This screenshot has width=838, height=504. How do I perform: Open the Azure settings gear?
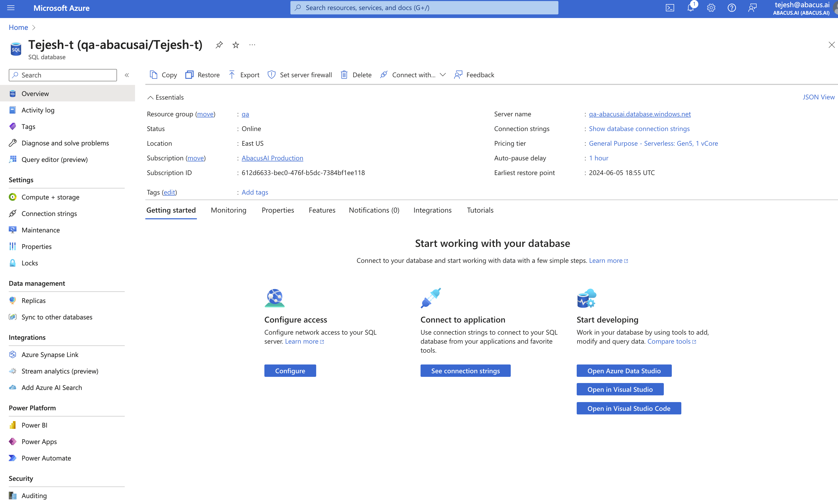(711, 7)
